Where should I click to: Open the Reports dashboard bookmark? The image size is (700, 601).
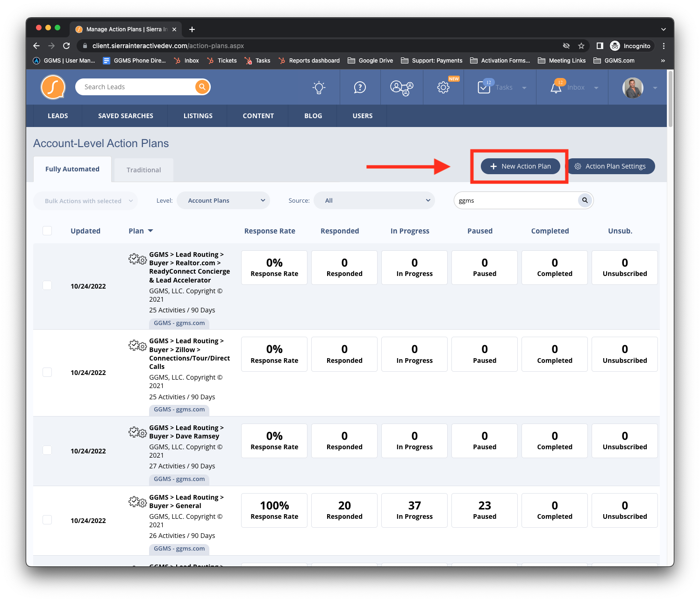(x=309, y=61)
